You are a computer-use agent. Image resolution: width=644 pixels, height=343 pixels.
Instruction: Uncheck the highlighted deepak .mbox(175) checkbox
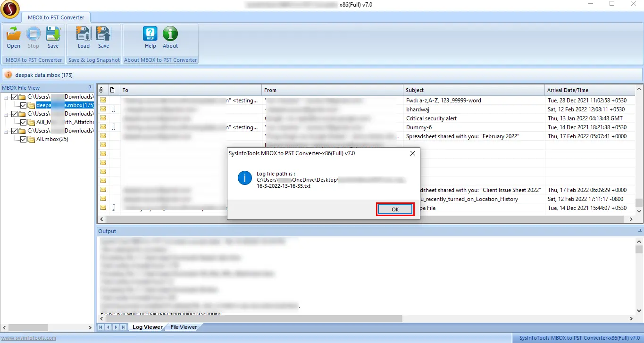(x=24, y=105)
